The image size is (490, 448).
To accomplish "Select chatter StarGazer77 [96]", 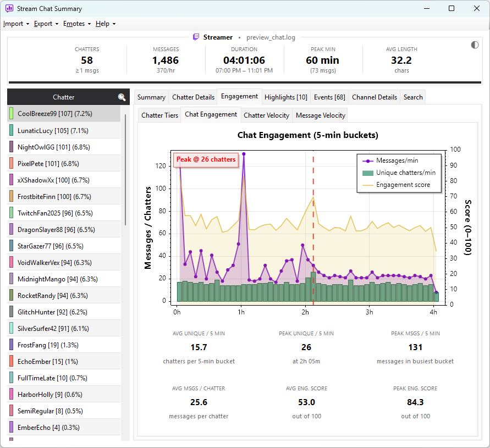I will click(x=64, y=246).
